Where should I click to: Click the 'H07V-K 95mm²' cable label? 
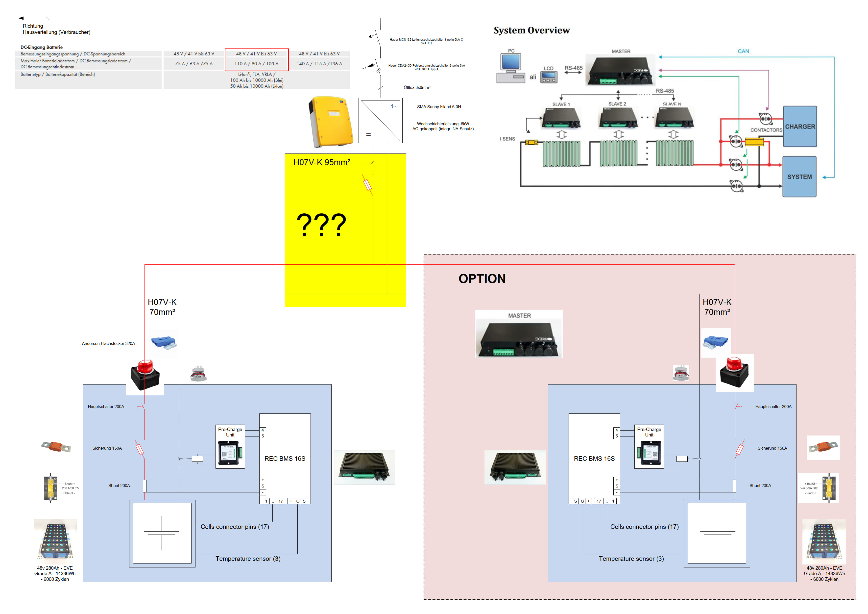[322, 162]
